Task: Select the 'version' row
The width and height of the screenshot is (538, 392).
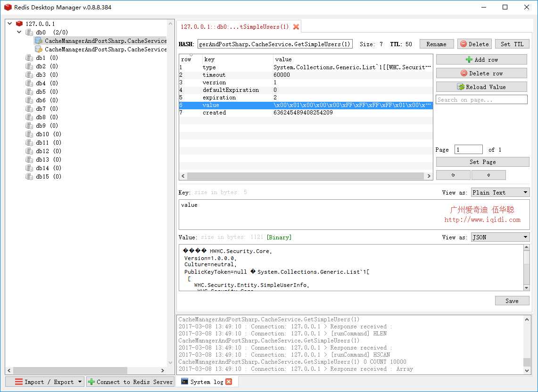Action: click(306, 82)
